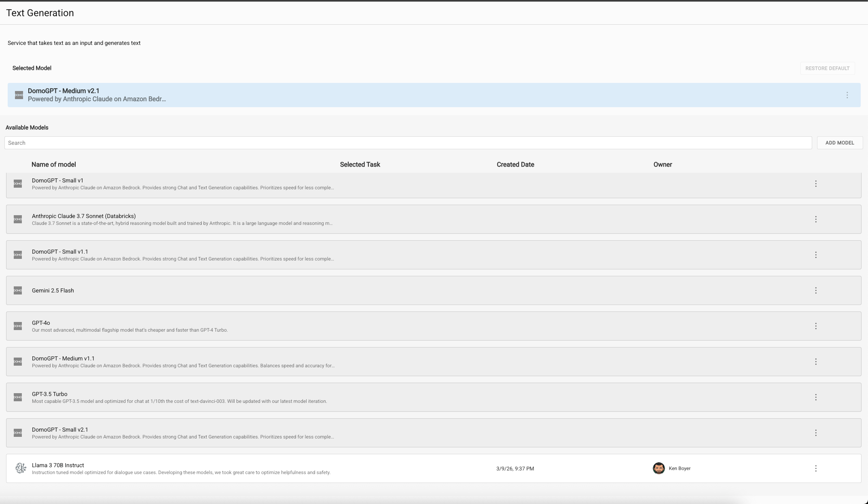Open kebab menu for Anthropic Claude 3.7 Sonnet
Viewport: 868px width, 504px height.
816,219
